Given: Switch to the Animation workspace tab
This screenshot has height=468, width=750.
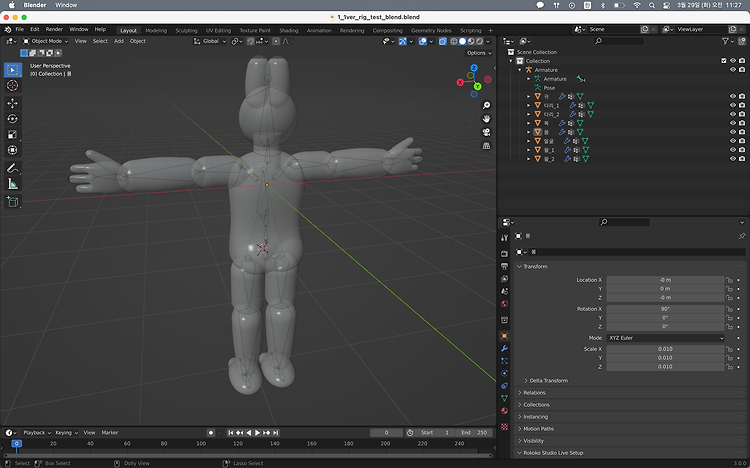Looking at the screenshot, I should point(319,30).
